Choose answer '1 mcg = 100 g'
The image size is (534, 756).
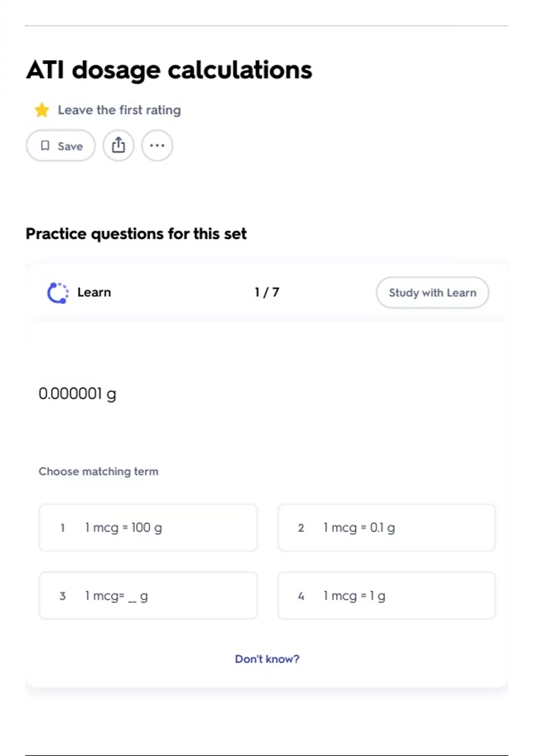148,527
